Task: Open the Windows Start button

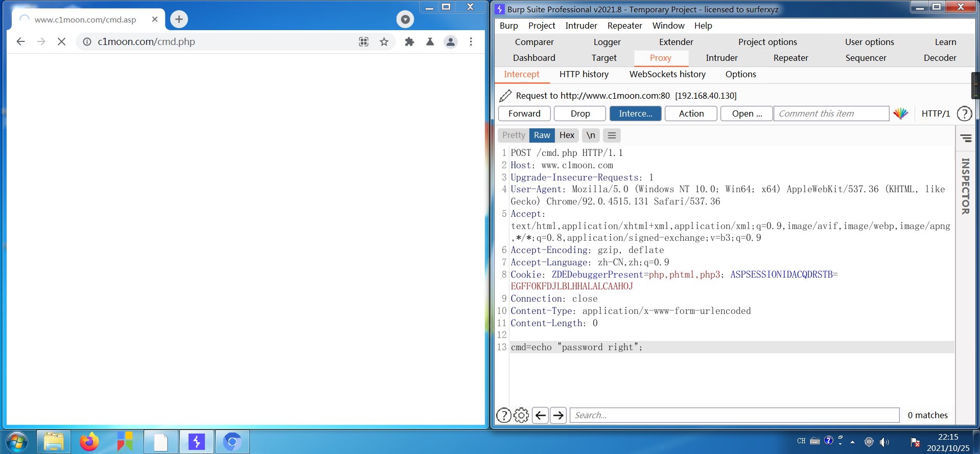Action: [17, 442]
